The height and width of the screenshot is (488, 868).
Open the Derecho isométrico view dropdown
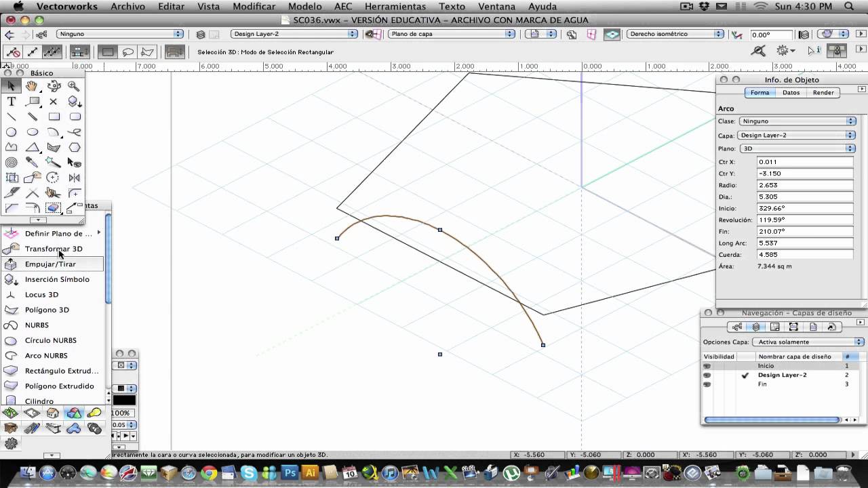click(x=675, y=34)
